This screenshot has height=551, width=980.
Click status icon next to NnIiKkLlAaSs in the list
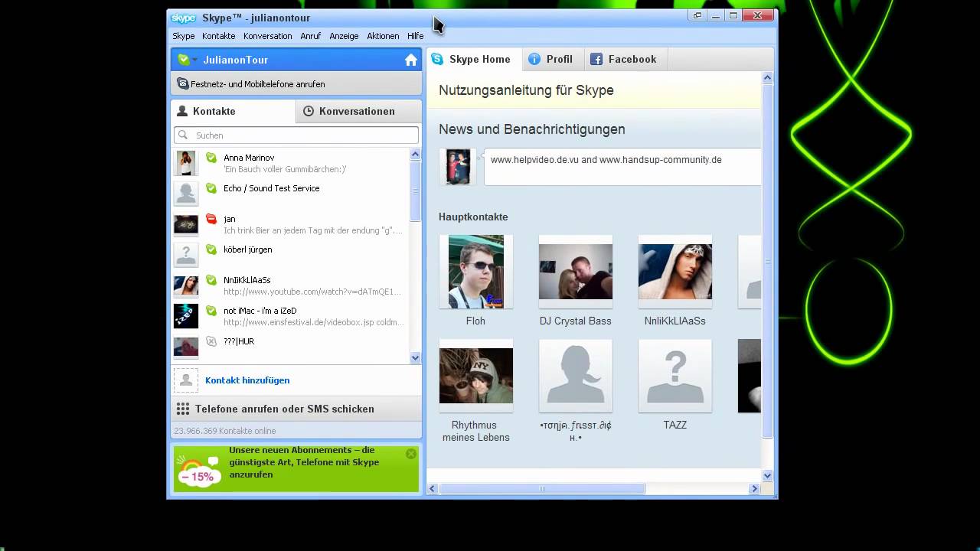211,280
